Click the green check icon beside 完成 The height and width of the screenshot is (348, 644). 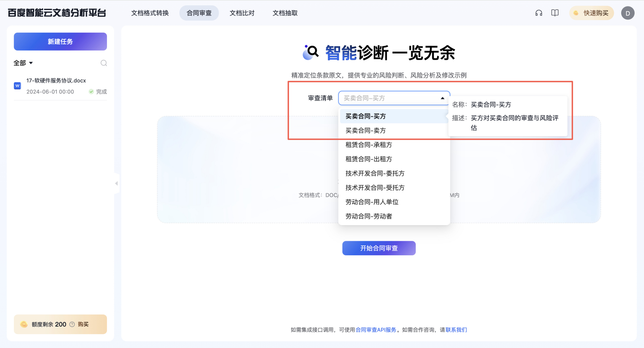(91, 92)
